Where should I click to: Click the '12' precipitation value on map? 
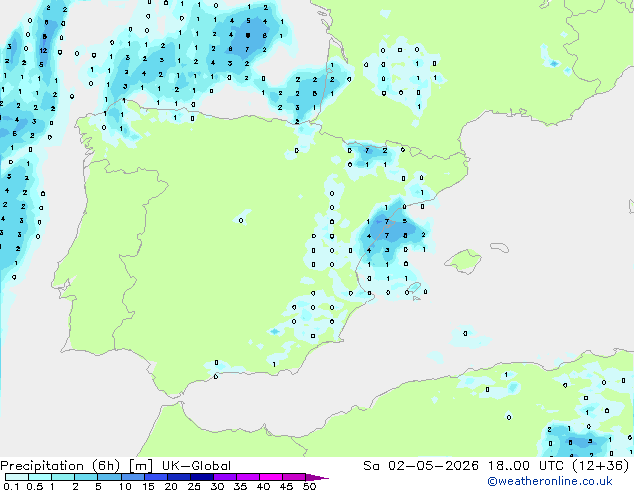pos(43,51)
